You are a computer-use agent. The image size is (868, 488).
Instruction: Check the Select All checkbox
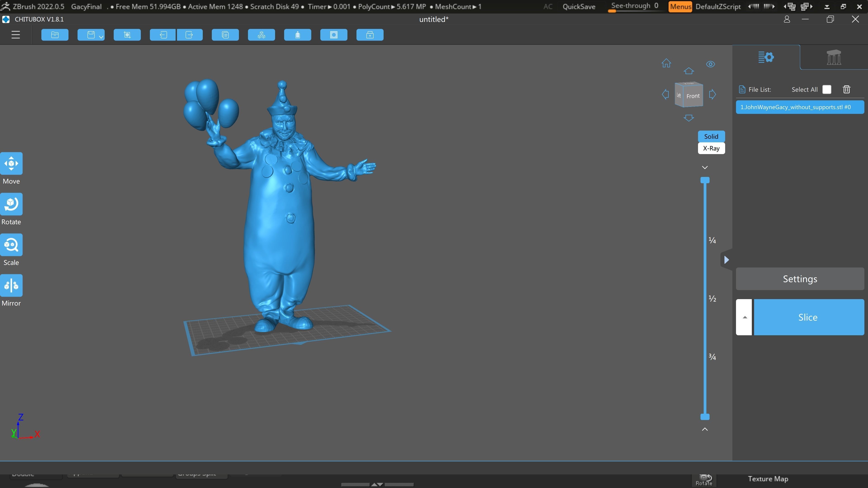827,89
